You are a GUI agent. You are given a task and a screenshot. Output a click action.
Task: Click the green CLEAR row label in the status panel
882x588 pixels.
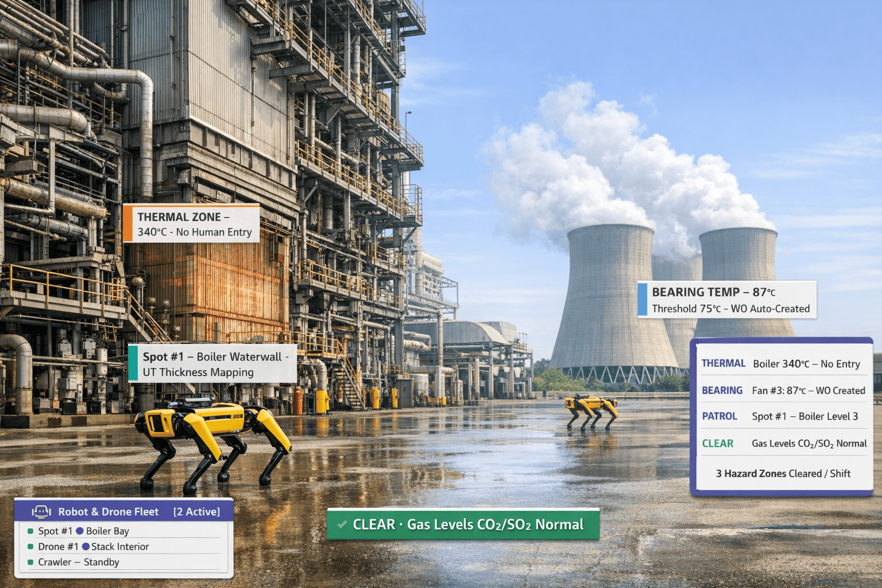tap(718, 443)
